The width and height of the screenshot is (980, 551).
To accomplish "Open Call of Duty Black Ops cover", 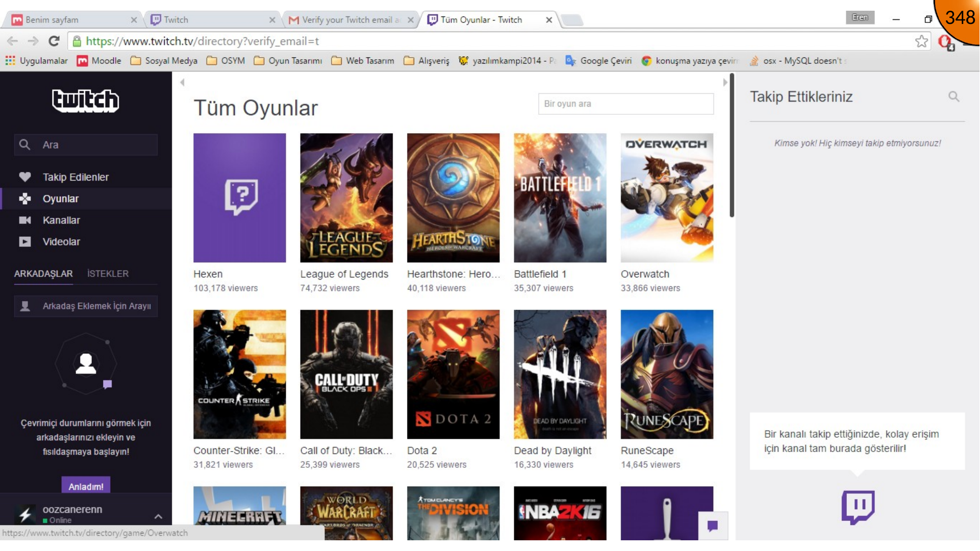I will [x=346, y=374].
